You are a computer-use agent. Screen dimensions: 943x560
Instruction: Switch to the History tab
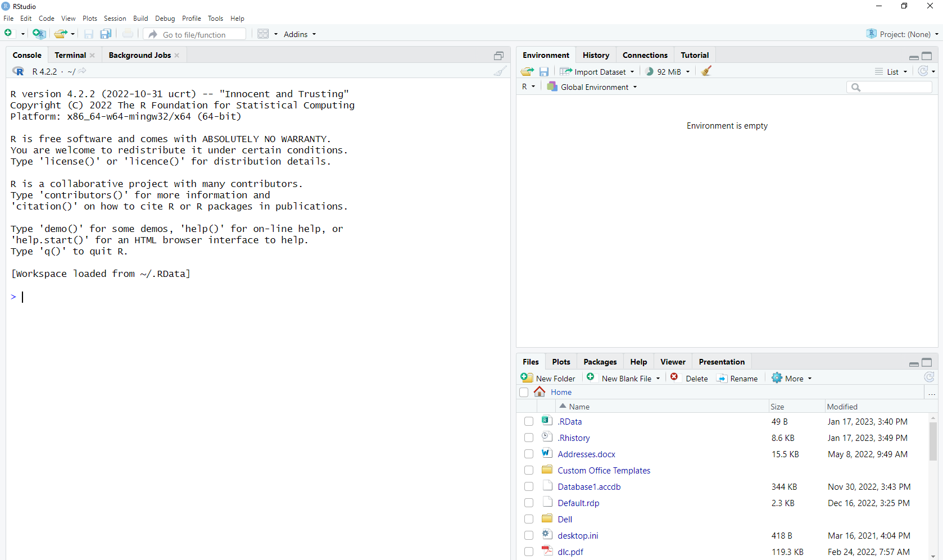coord(596,55)
